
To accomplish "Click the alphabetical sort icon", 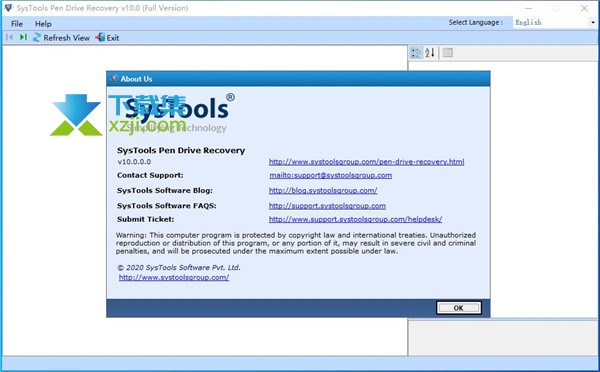I will [430, 53].
